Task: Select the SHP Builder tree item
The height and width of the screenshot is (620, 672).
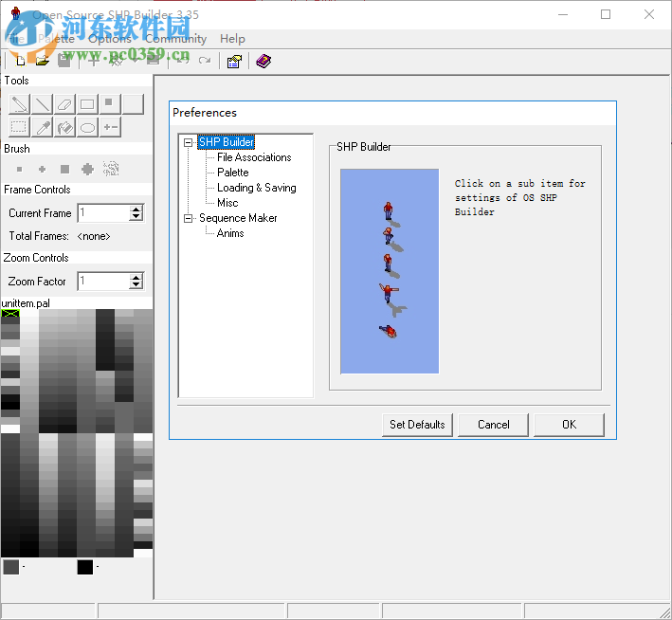Action: point(226,142)
